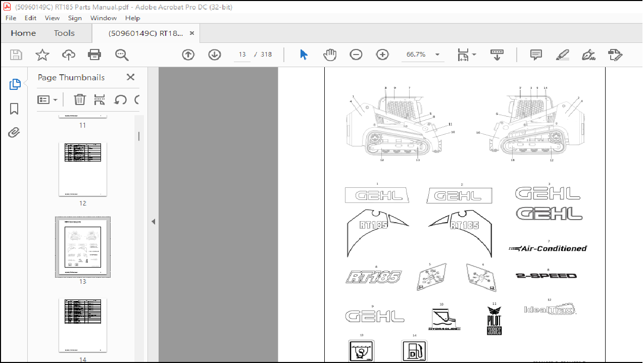The width and height of the screenshot is (644, 363).
Task: Zoom in with the plus circle icon
Action: 382,55
